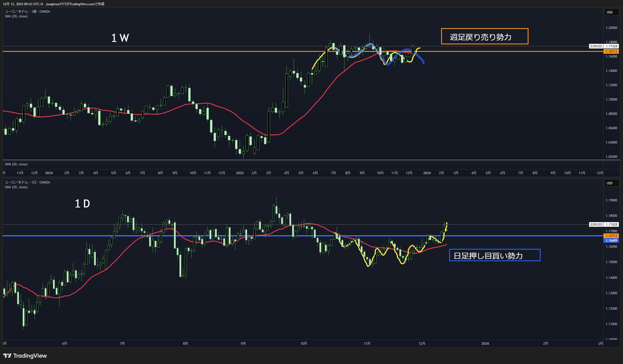Click the 週足戻り売り勢力 annotation box
The height and width of the screenshot is (364, 623).
[x=484, y=36]
